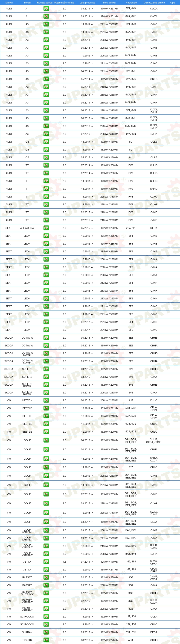The height and width of the screenshot is (644, 180).
Task: Click engine codes DJHB, CJXD
Action: point(154,546)
